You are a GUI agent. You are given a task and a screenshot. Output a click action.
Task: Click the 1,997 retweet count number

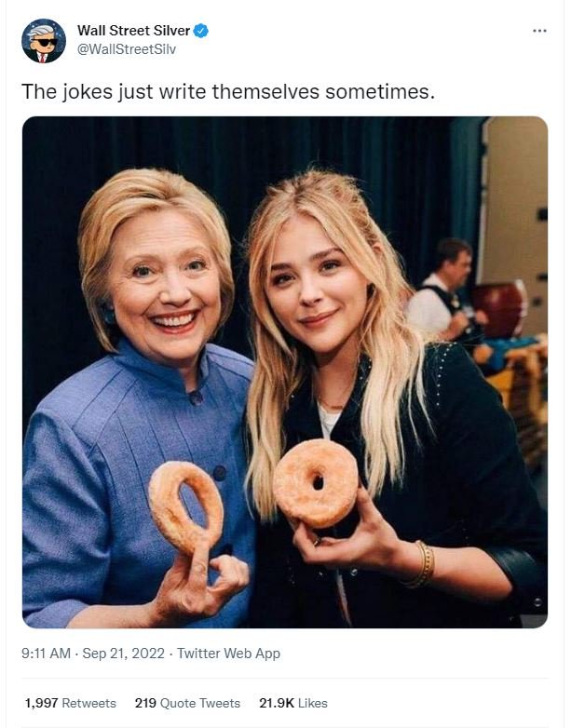[x=41, y=703]
